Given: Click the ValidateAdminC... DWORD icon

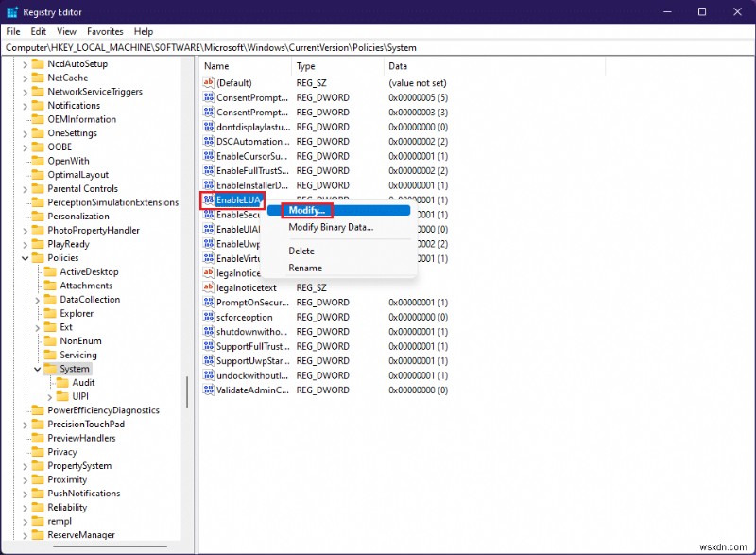Looking at the screenshot, I should [208, 390].
